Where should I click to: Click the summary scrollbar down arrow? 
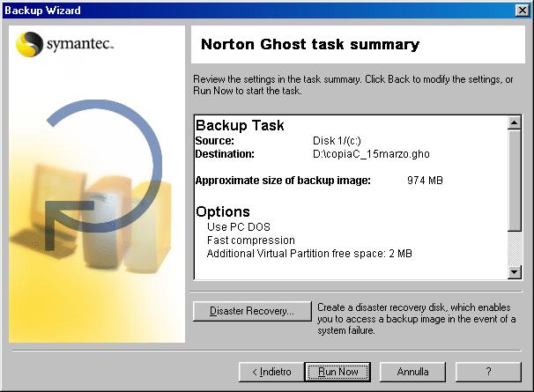click(x=515, y=272)
